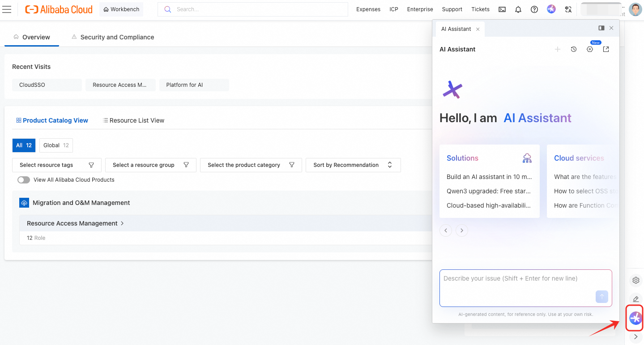
Task: Open the Support menu
Action: point(452,9)
